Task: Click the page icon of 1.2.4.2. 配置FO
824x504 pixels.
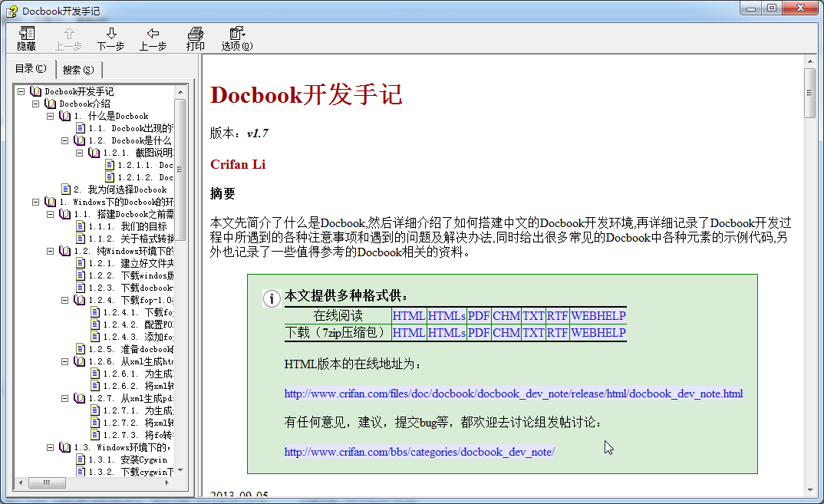Action: point(95,324)
